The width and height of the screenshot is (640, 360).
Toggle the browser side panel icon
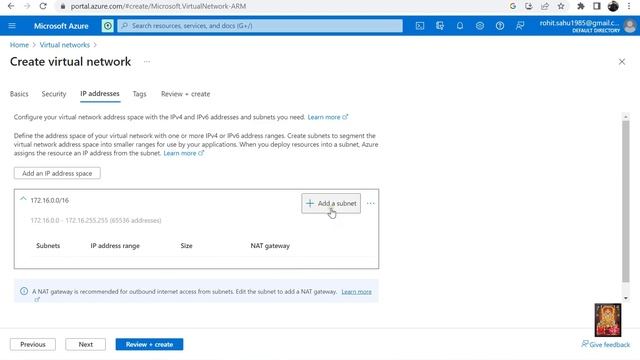pos(597,6)
